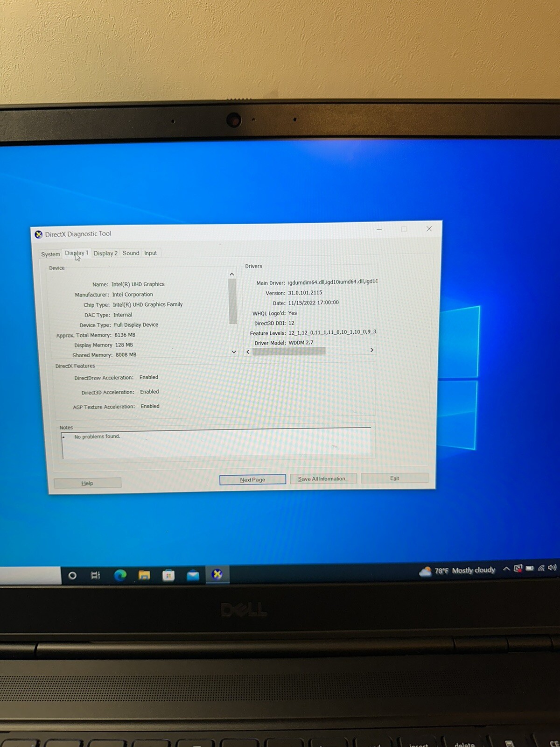Screen dimensions: 560x747
Task: Click the 'Intel Corporation' manufacturer value
Action: point(133,295)
